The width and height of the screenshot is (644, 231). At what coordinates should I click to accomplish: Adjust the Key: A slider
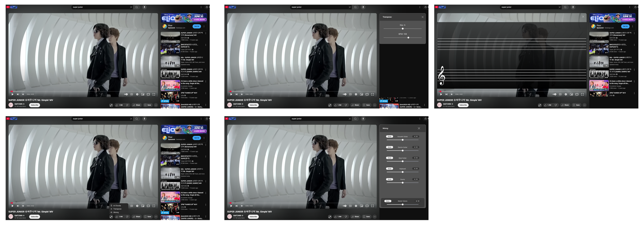pos(403,29)
